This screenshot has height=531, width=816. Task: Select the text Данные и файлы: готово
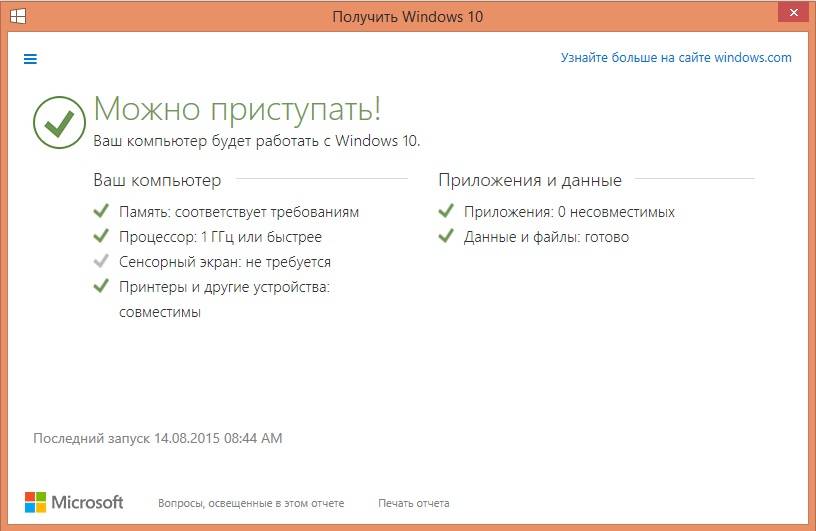pyautogui.click(x=546, y=237)
